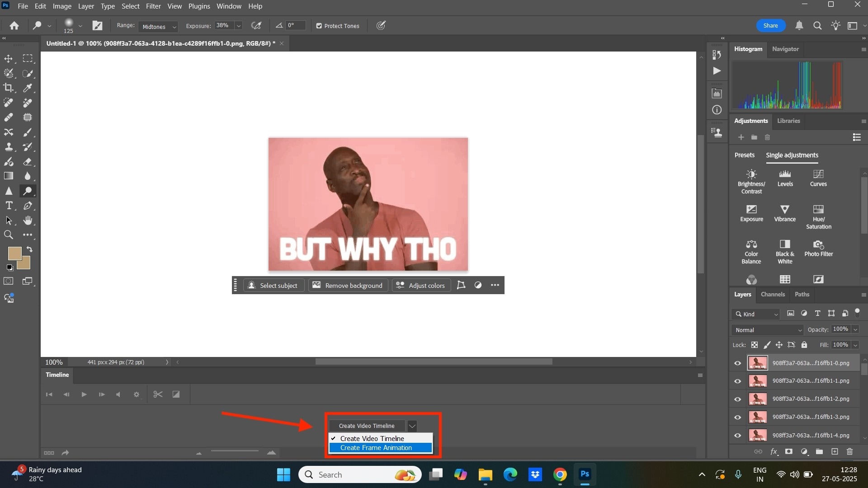Click Select subject button
This screenshot has height=488, width=868.
tap(274, 285)
